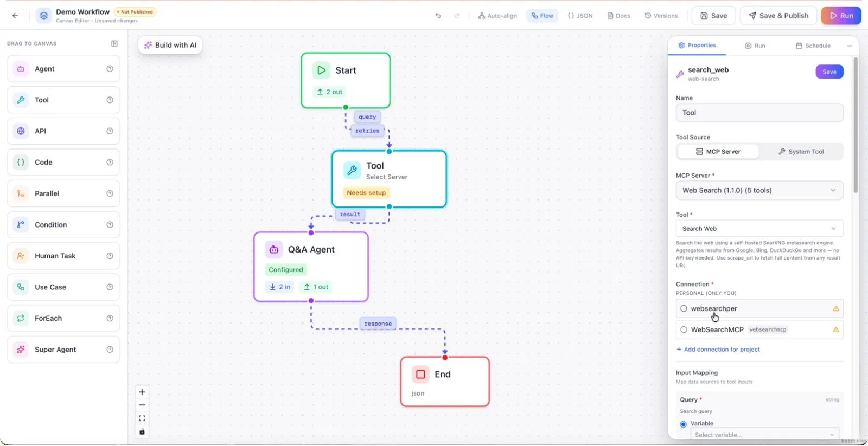Zoom out the canvas with minus

click(x=142, y=405)
